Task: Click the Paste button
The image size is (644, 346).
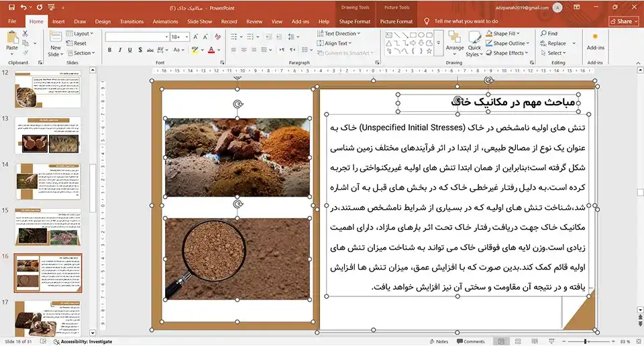Action: 12,43
